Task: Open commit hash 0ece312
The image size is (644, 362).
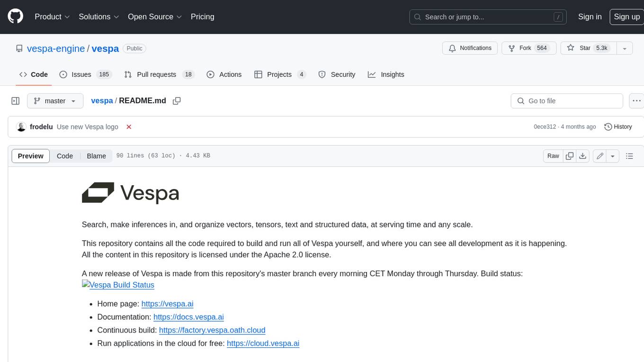Action: click(x=545, y=127)
